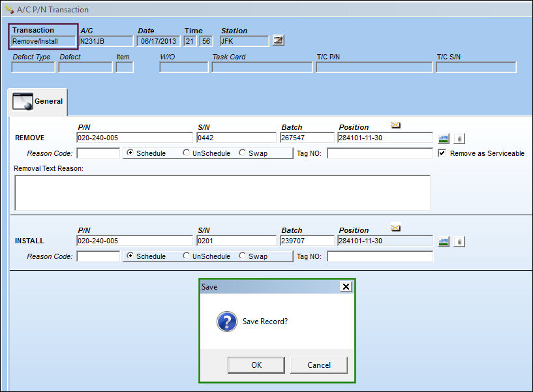Viewport: 533px width, 392px height.
Task: Click the INSTALL Reason Code field
Action: coord(99,256)
